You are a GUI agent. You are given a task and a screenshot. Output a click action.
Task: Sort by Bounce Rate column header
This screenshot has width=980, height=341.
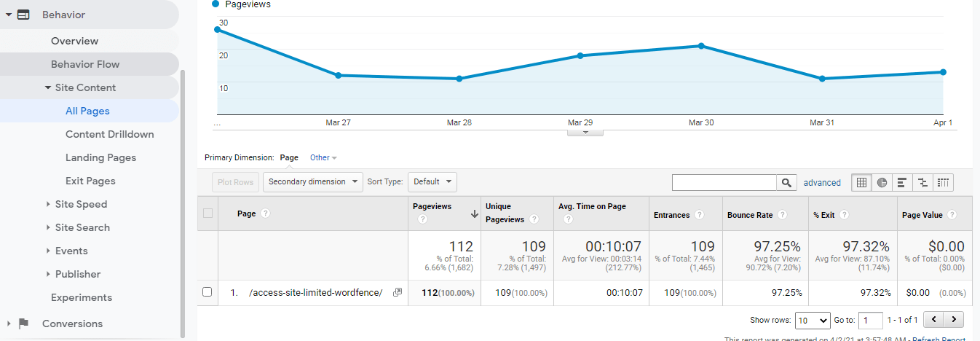tap(750, 215)
